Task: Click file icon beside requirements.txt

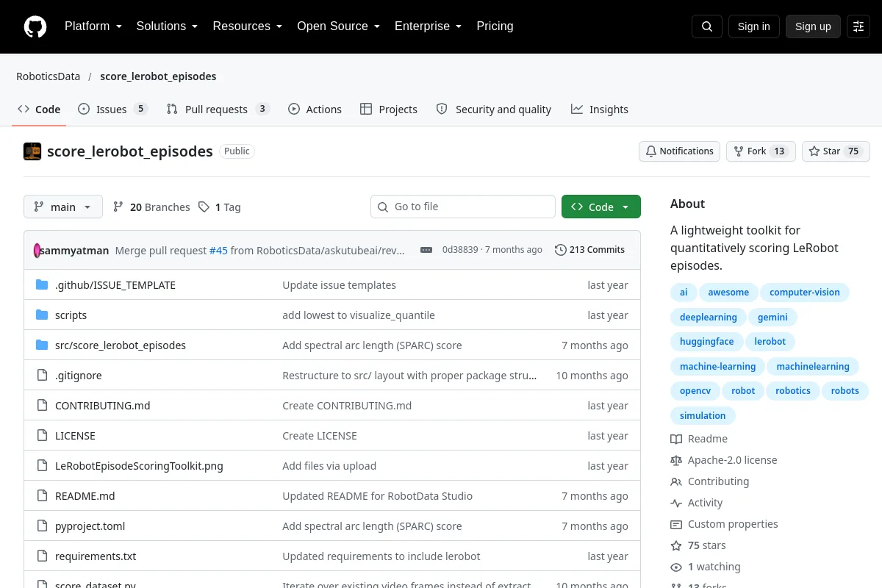Action: 42,556
